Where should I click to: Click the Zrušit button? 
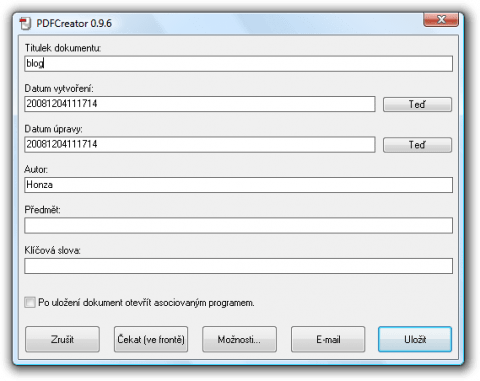(x=62, y=339)
